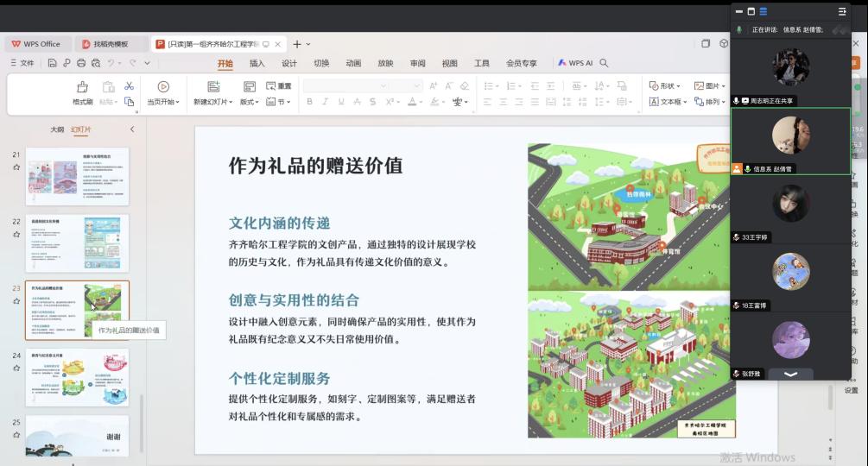Expand the Shapes (形状) dropdown
The height and width of the screenshot is (466, 868).
pyautogui.click(x=664, y=86)
